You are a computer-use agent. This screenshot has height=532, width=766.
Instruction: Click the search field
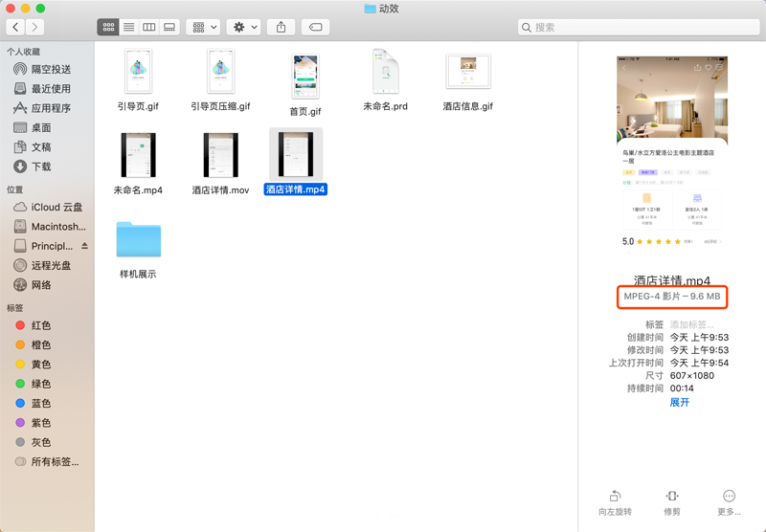pyautogui.click(x=639, y=28)
